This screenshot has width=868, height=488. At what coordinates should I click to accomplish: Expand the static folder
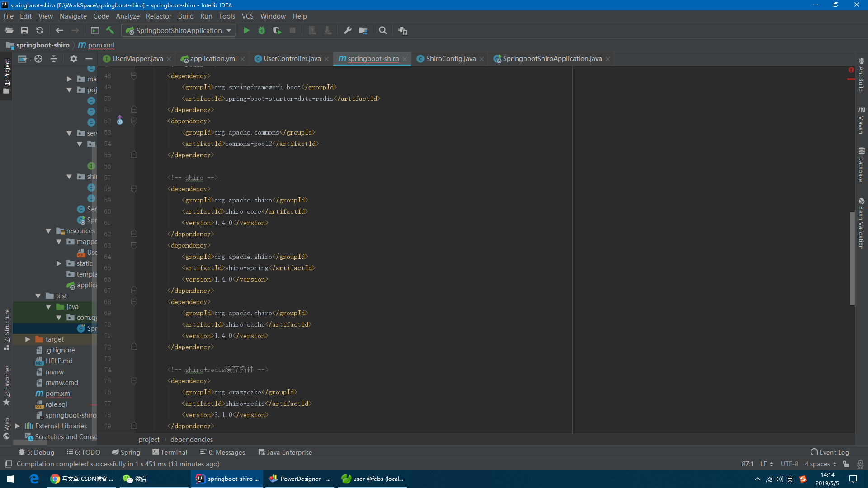(59, 263)
